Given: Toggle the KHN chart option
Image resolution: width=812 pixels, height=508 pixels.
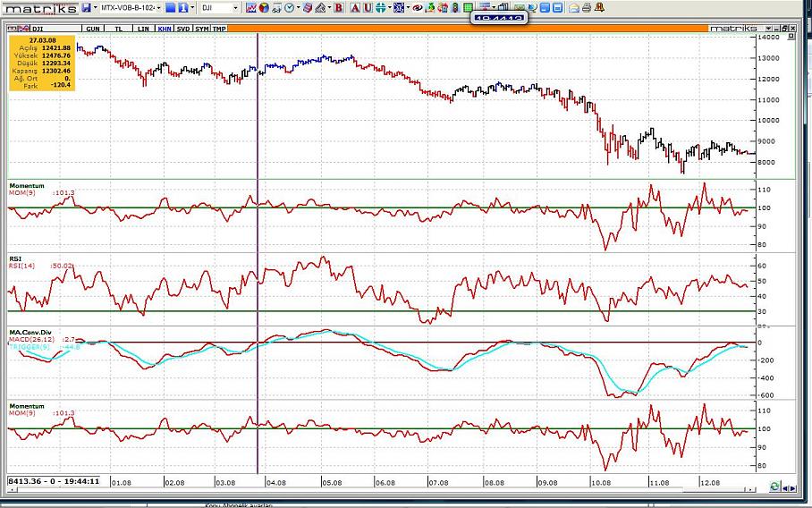Looking at the screenshot, I should point(163,29).
